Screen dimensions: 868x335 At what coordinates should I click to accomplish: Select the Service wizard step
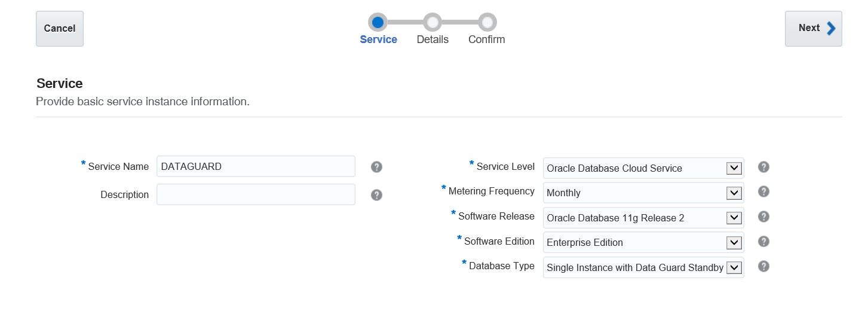378,39
